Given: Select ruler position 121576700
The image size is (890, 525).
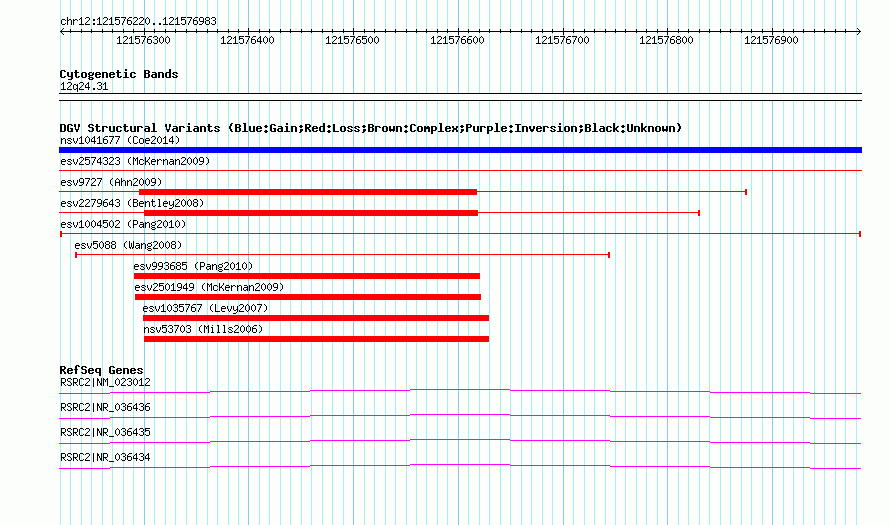Looking at the screenshot, I should click(562, 40).
